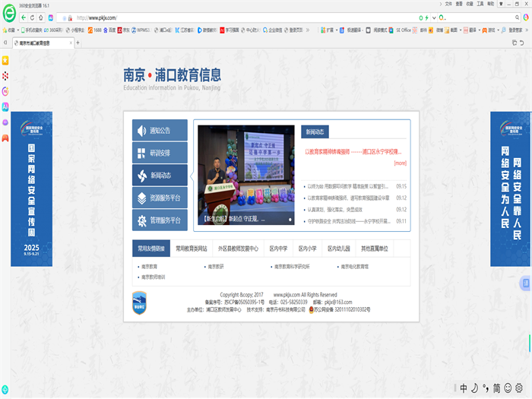Click the red [more] news link

(x=400, y=163)
